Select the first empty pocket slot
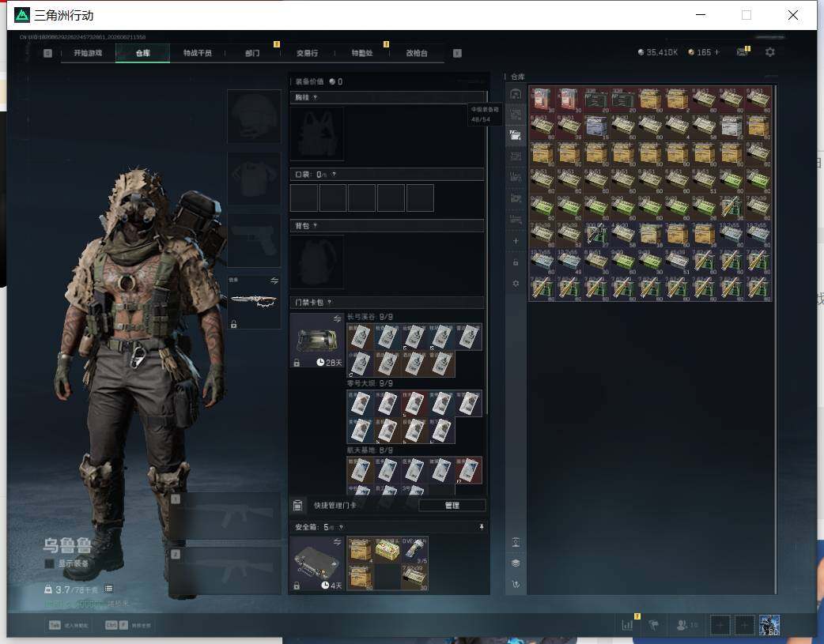824x644 pixels. tap(304, 198)
